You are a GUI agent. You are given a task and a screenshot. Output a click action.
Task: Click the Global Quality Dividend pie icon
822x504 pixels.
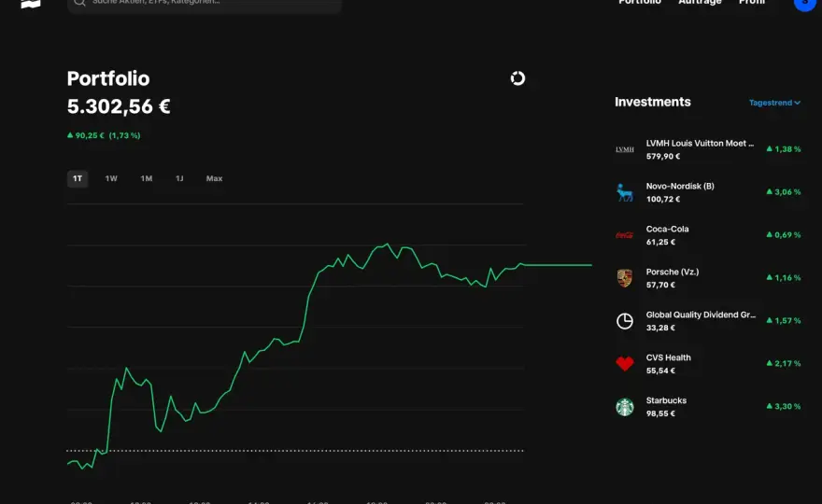point(624,321)
